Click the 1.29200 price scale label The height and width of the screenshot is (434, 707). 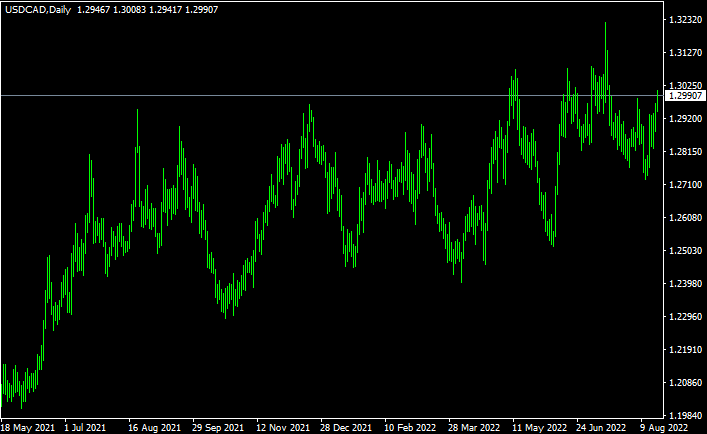(x=685, y=119)
